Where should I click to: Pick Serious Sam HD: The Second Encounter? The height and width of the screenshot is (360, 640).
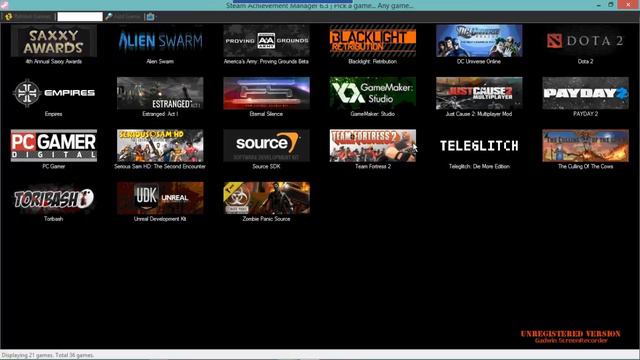(x=160, y=146)
